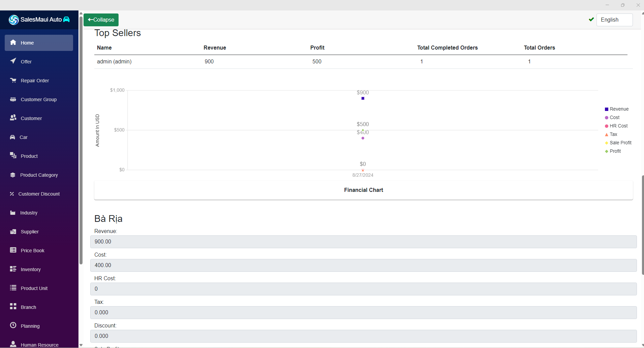
Task: Open the Price Book menu item
Action: [32, 251]
